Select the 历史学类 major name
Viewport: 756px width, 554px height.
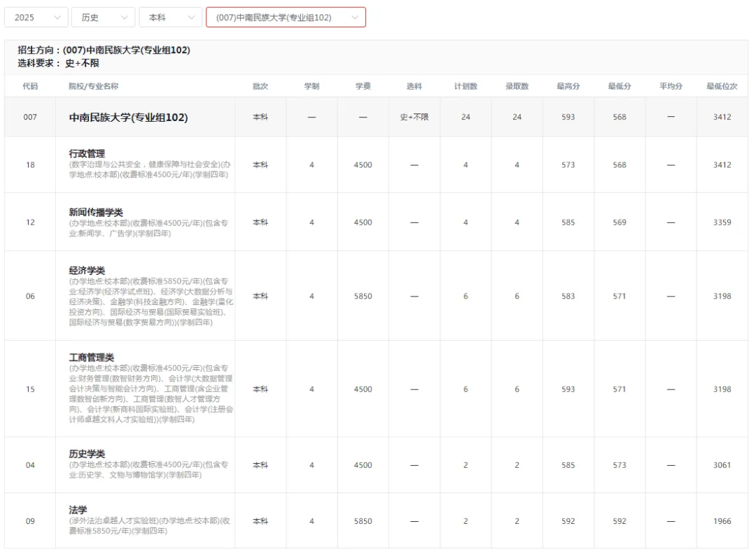click(x=87, y=454)
